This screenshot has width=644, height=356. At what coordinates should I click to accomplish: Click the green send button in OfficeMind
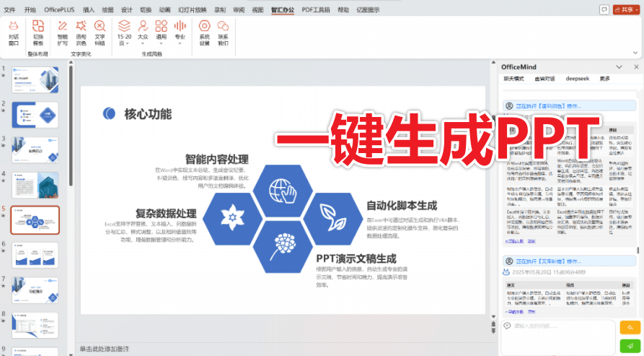[631, 346]
